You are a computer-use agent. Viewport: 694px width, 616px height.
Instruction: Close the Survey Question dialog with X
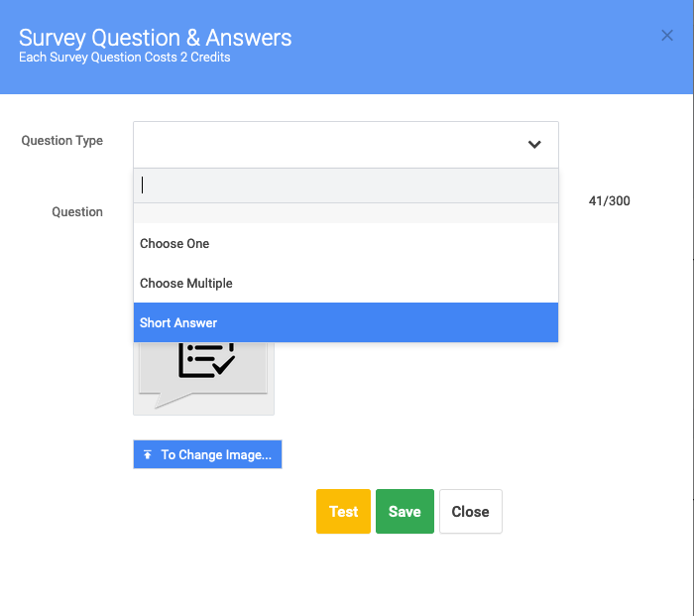tap(667, 36)
